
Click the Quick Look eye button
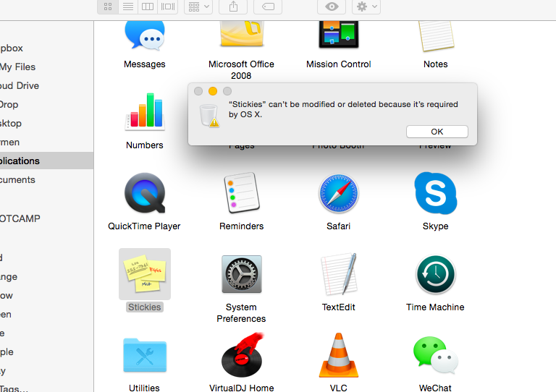pos(332,7)
